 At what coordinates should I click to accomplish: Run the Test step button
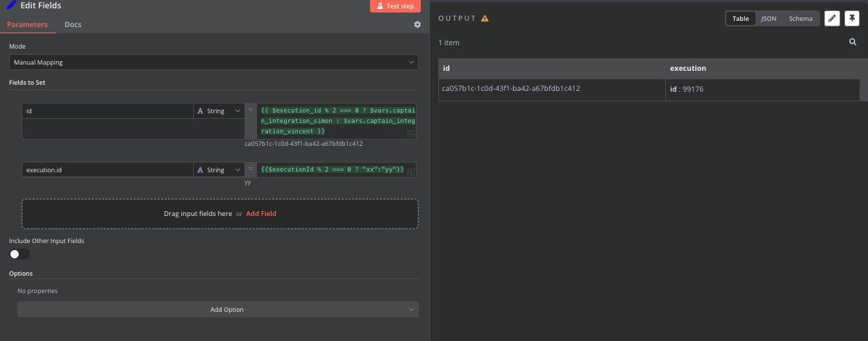coord(395,6)
